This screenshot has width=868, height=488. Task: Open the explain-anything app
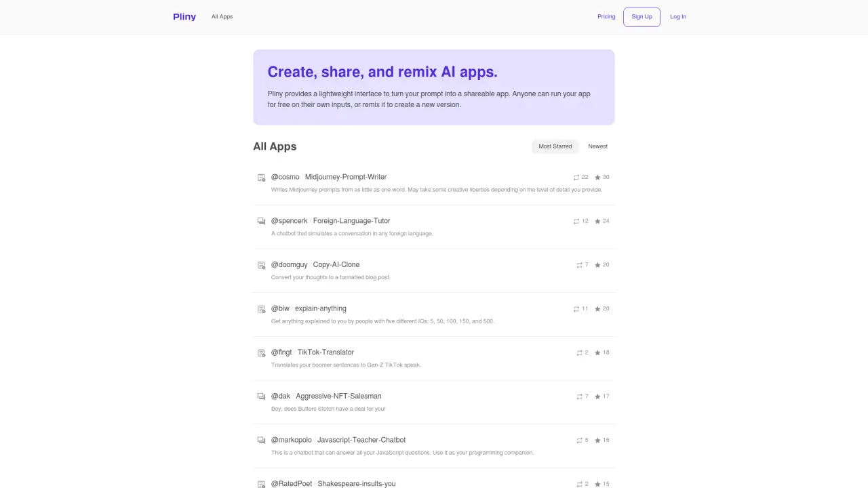coord(321,308)
